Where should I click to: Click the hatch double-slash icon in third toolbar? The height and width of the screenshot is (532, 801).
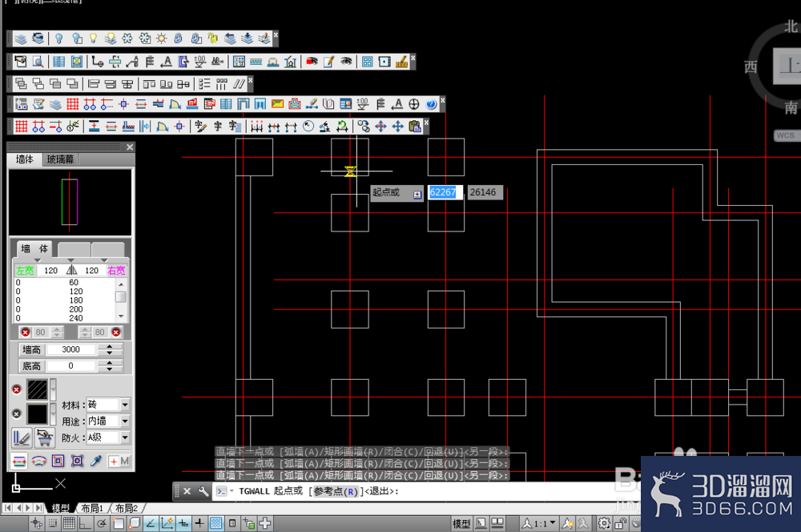[x=239, y=83]
